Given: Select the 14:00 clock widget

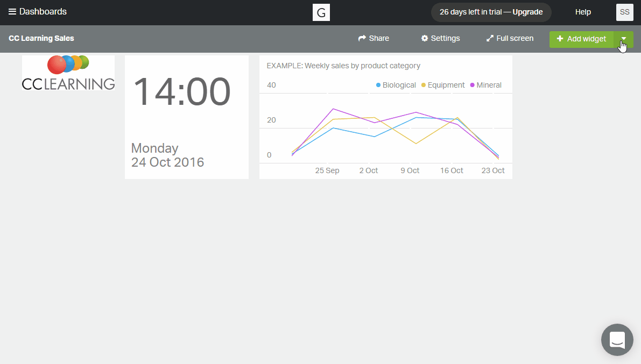Looking at the screenshot, I should pos(187,117).
